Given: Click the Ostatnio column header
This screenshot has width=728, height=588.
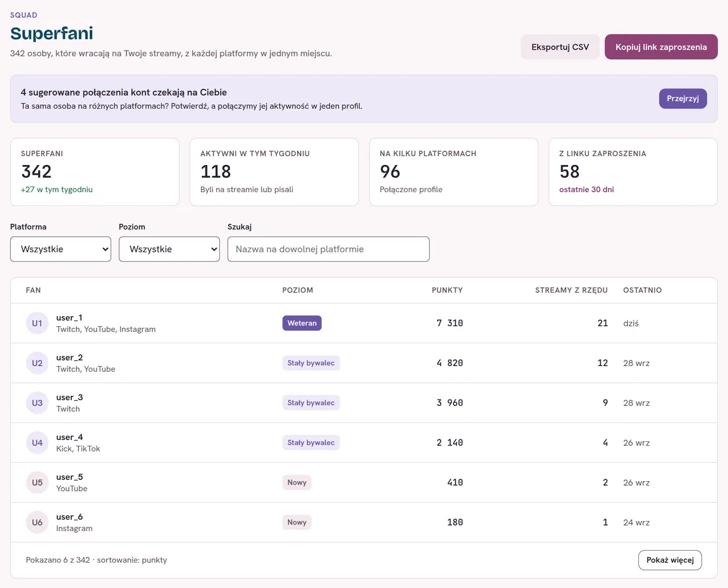Looking at the screenshot, I should pos(643,290).
